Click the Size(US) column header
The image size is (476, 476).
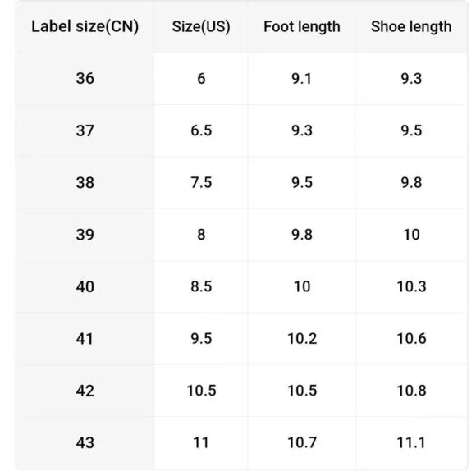201,27
